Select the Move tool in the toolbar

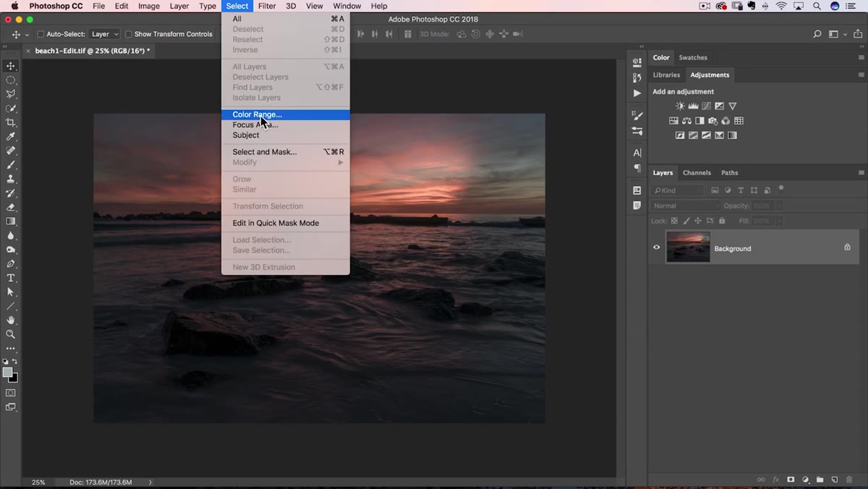click(11, 66)
